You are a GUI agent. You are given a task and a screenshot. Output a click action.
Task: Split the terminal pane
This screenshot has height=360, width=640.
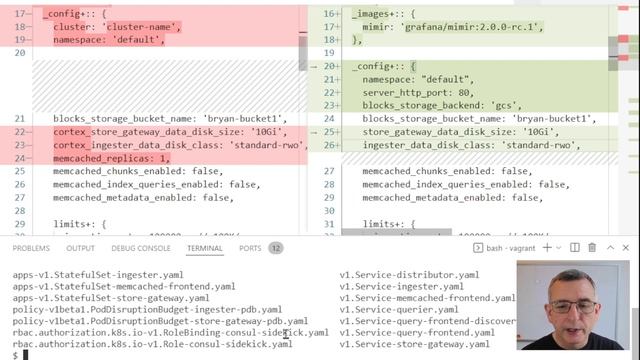(575, 248)
